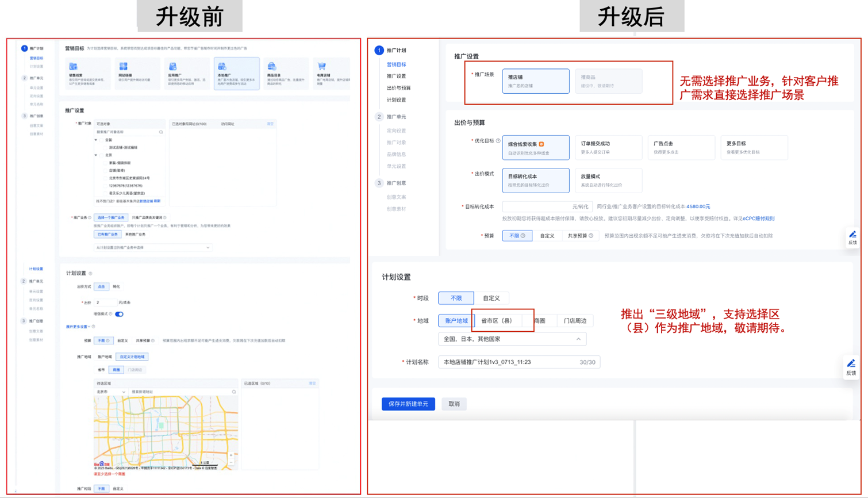Click the 电商店铺 shopping cart icon
This screenshot has width=868, height=498.
click(x=322, y=67)
